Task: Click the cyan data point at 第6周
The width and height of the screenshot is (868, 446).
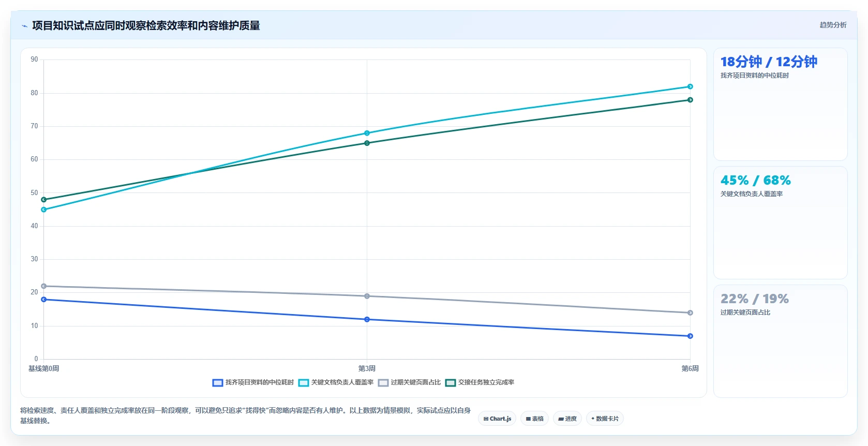Action: pos(690,86)
